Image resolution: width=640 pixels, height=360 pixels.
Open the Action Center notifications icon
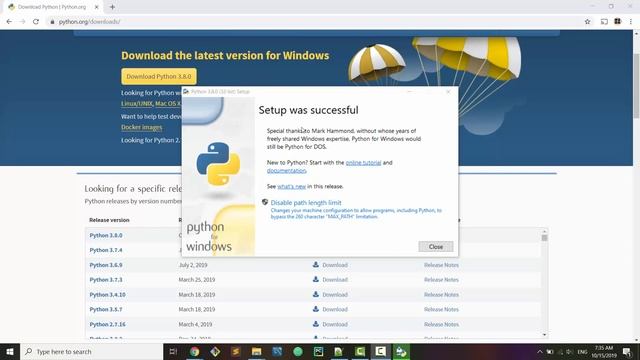(x=627, y=351)
